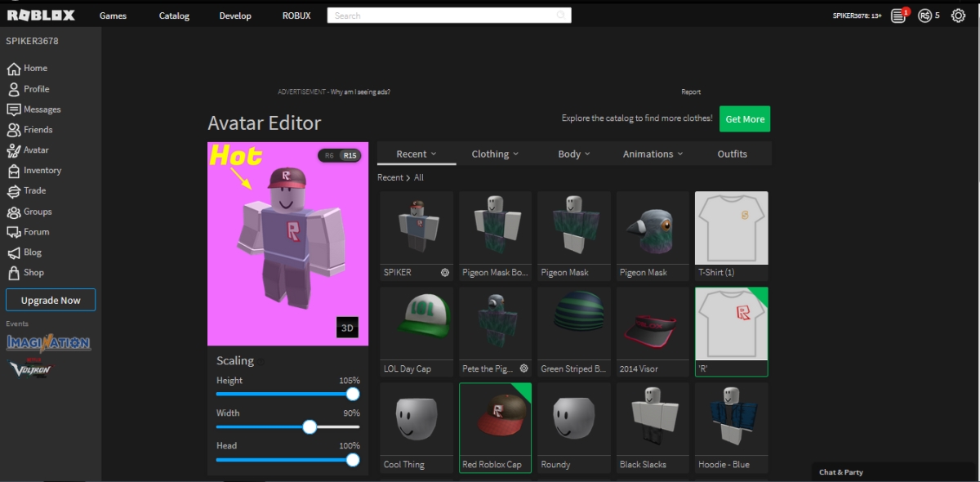The height and width of the screenshot is (482, 980).
Task: Open the Messages sidebar icon
Action: [x=13, y=109]
